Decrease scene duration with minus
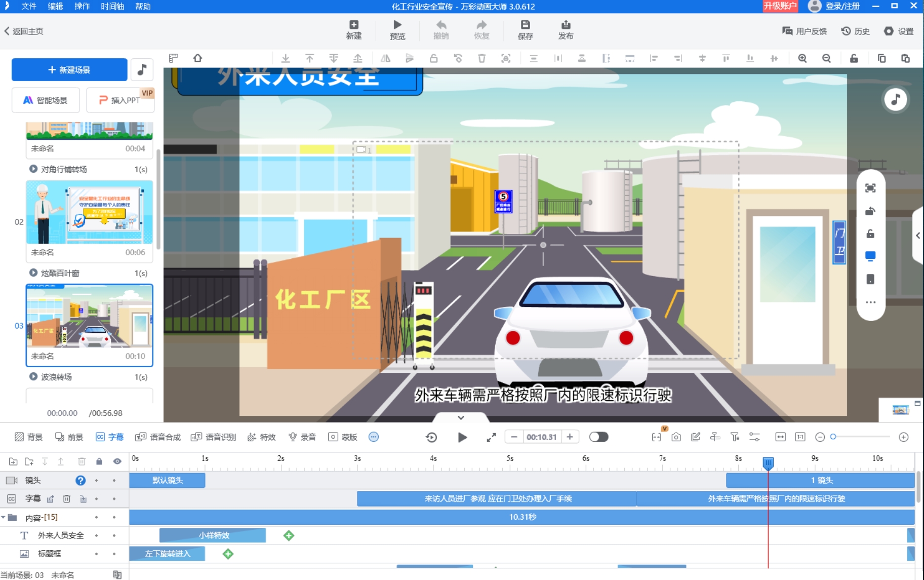This screenshot has height=580, width=924. [514, 437]
